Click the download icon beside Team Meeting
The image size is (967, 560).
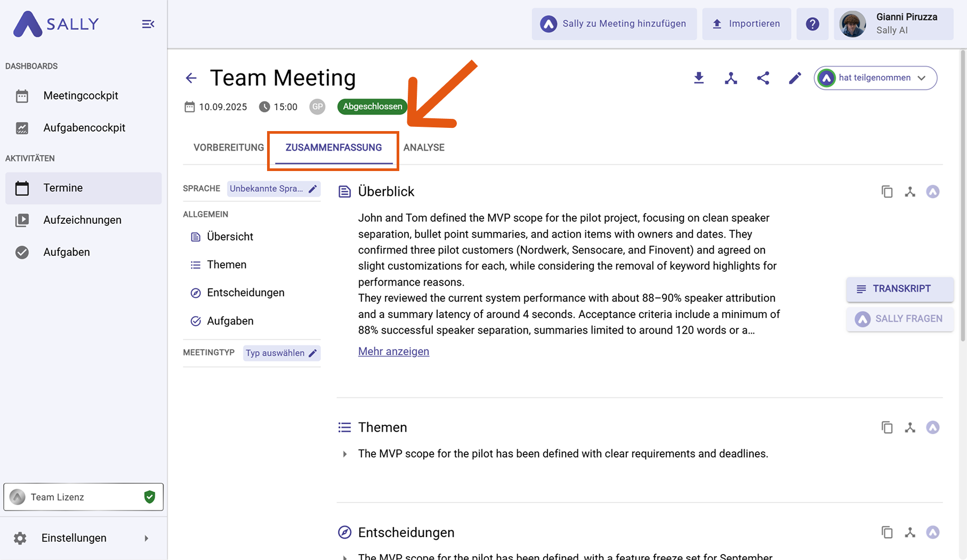pyautogui.click(x=698, y=78)
